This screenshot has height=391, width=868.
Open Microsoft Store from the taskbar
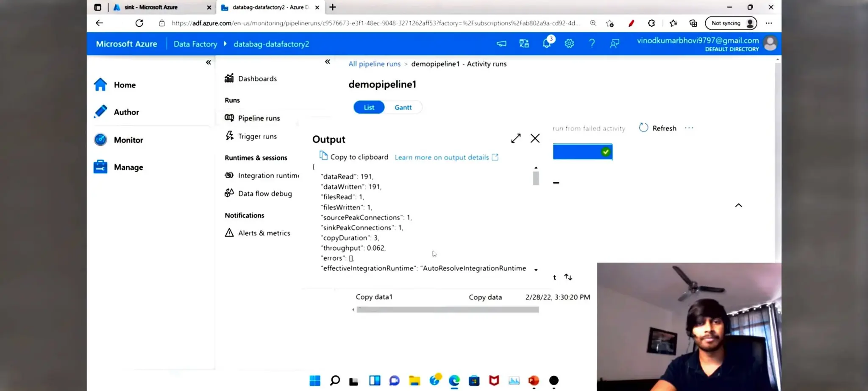pyautogui.click(x=474, y=380)
